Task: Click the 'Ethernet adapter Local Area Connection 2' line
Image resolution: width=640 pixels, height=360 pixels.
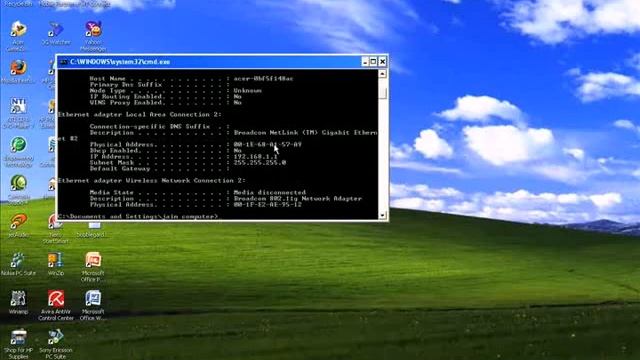Action: click(x=140, y=115)
